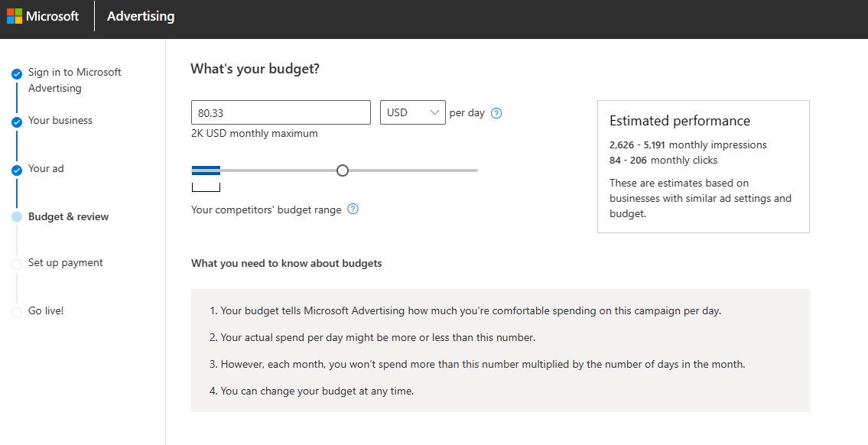Select the Budget & review step label
The height and width of the screenshot is (445, 868).
pyautogui.click(x=68, y=217)
